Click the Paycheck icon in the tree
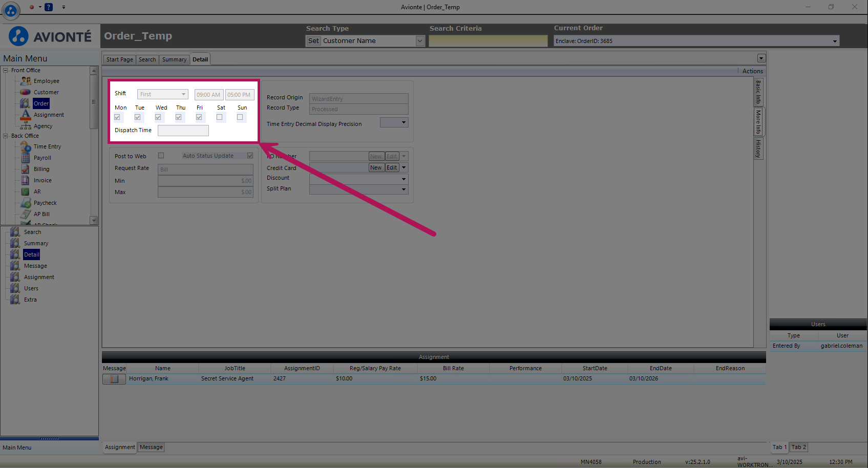 point(26,203)
